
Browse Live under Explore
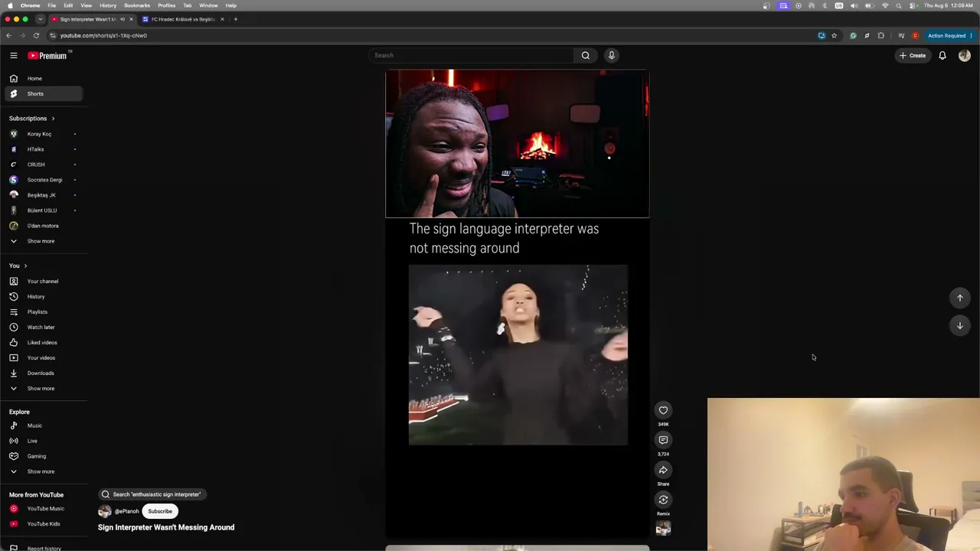(43, 441)
